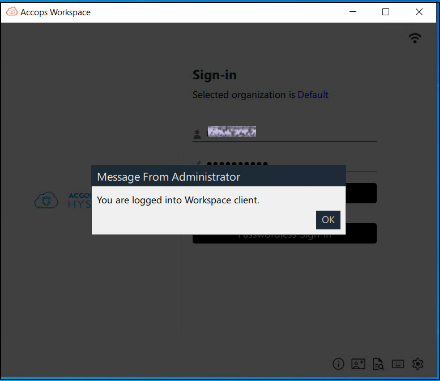This screenshot has width=440, height=381.
Task: Select 'You are logged into Workspace client.' text
Action: [178, 200]
